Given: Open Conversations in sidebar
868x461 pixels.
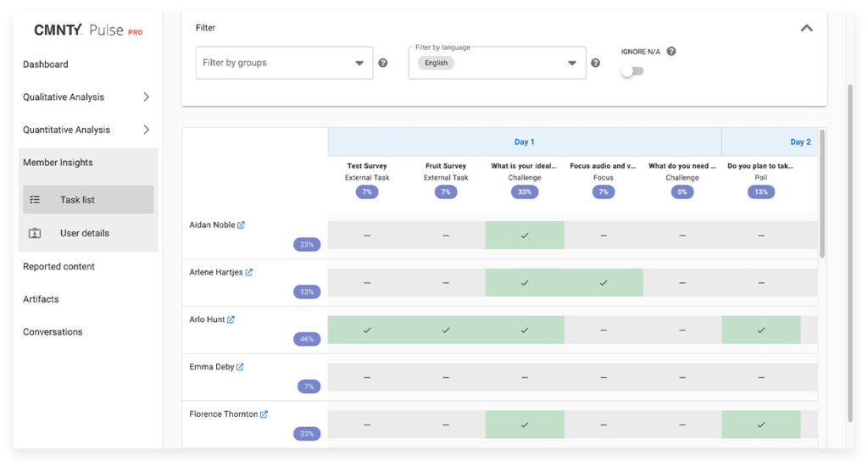Looking at the screenshot, I should 53,332.
